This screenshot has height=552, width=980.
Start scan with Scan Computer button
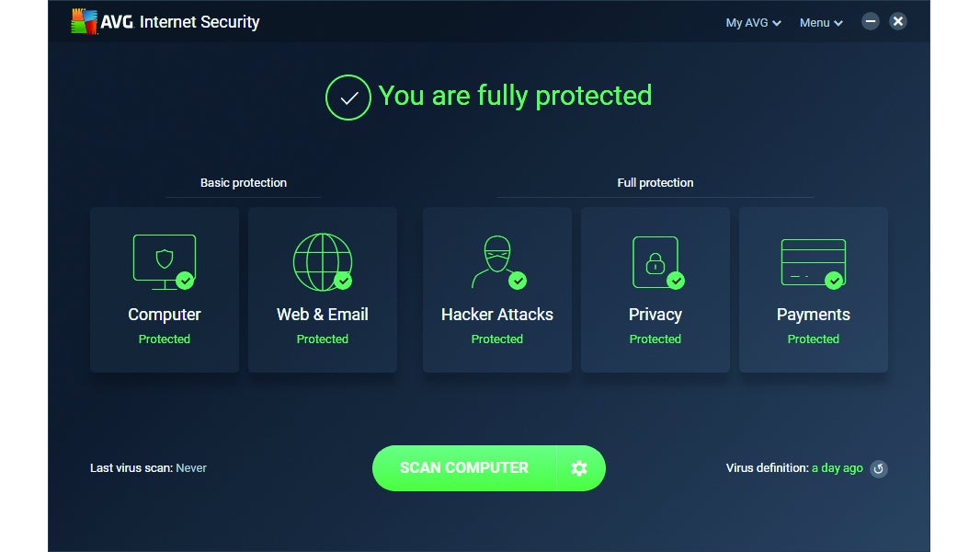[x=464, y=468]
